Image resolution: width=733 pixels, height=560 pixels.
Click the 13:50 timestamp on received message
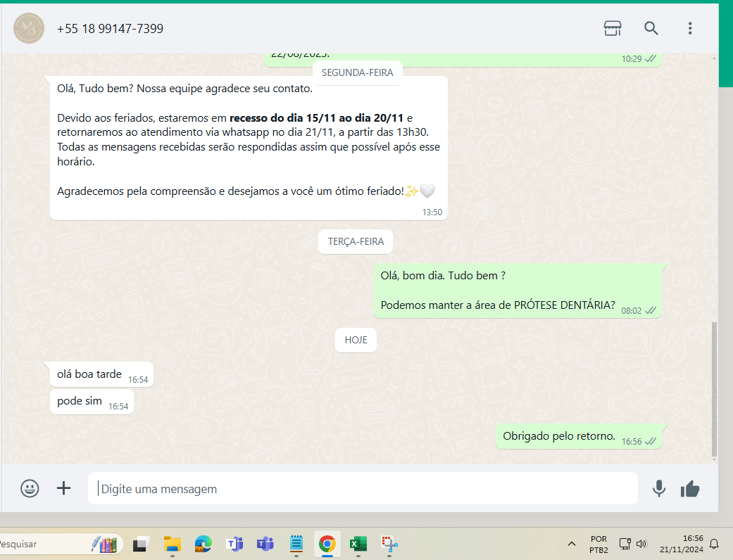432,212
